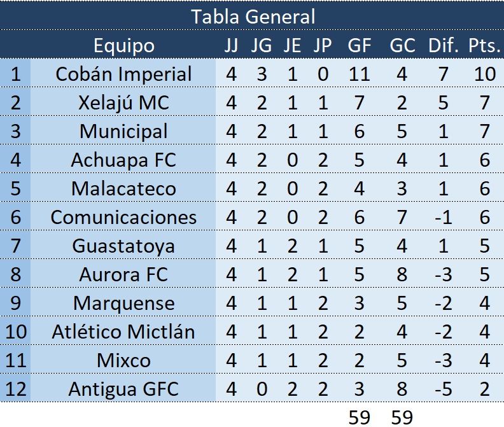Click the Malacateco team cell
The width and height of the screenshot is (504, 427).
pos(123,188)
